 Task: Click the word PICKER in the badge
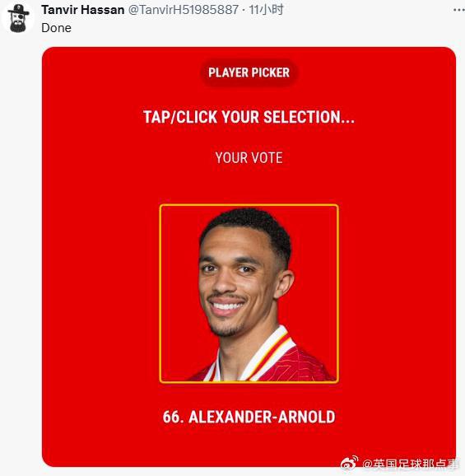click(271, 72)
